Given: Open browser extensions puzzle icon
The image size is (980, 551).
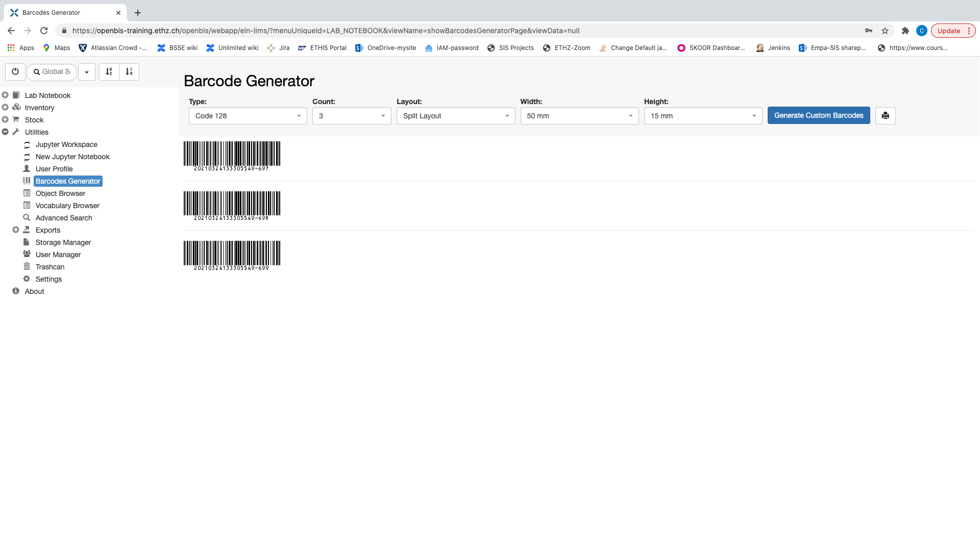Looking at the screenshot, I should (x=905, y=31).
